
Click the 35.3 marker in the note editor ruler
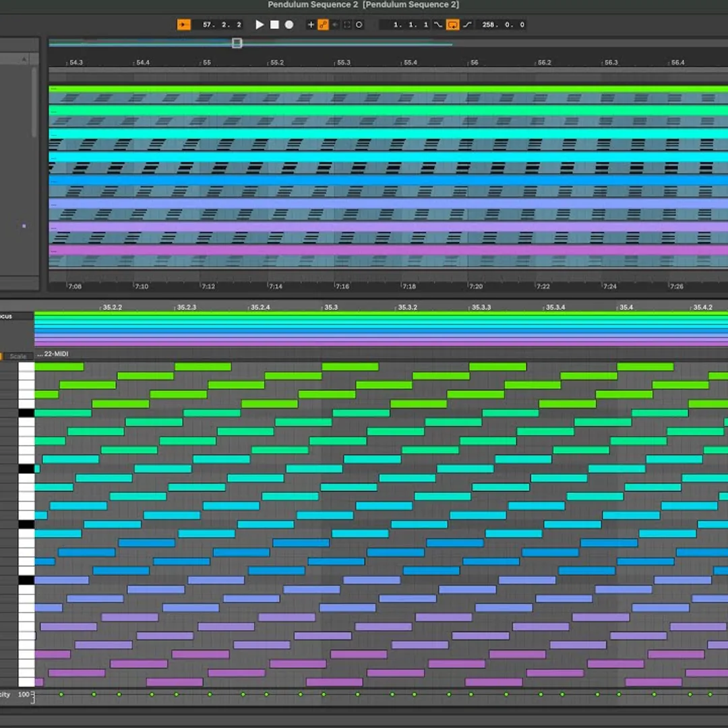(331, 307)
